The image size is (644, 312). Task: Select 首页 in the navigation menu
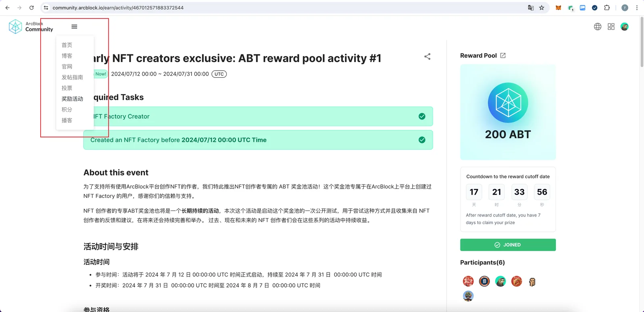click(67, 45)
